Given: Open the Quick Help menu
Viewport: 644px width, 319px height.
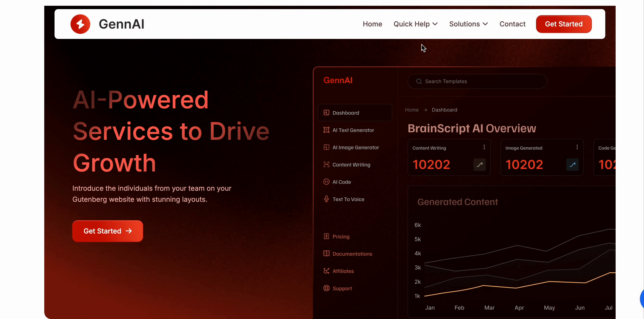Looking at the screenshot, I should 415,24.
